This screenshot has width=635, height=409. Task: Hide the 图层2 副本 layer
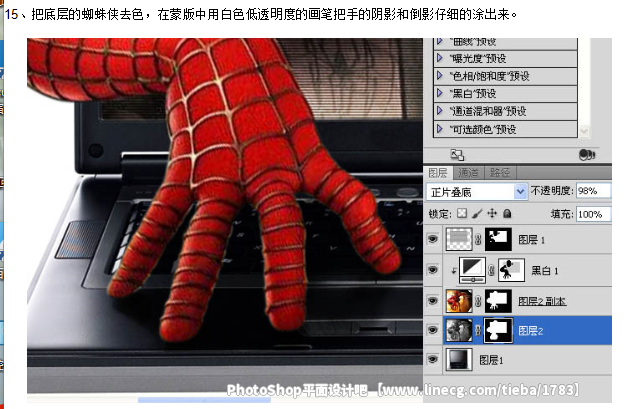tap(433, 300)
